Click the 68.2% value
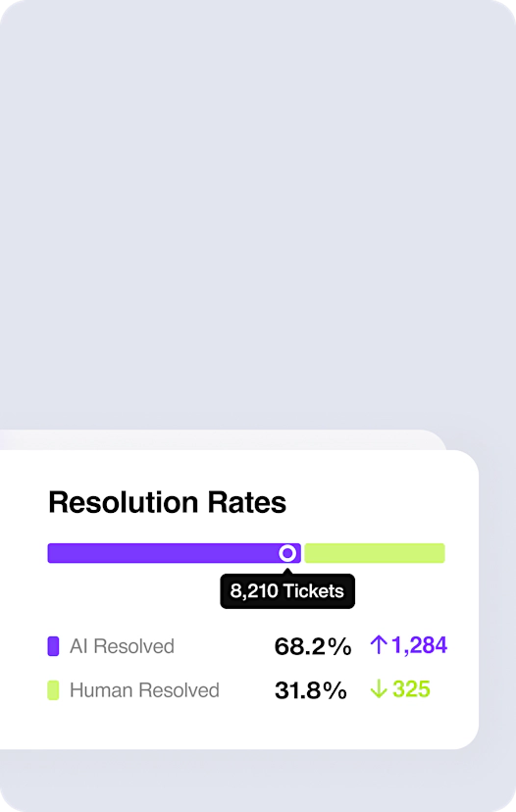This screenshot has width=516, height=812. pyautogui.click(x=313, y=646)
